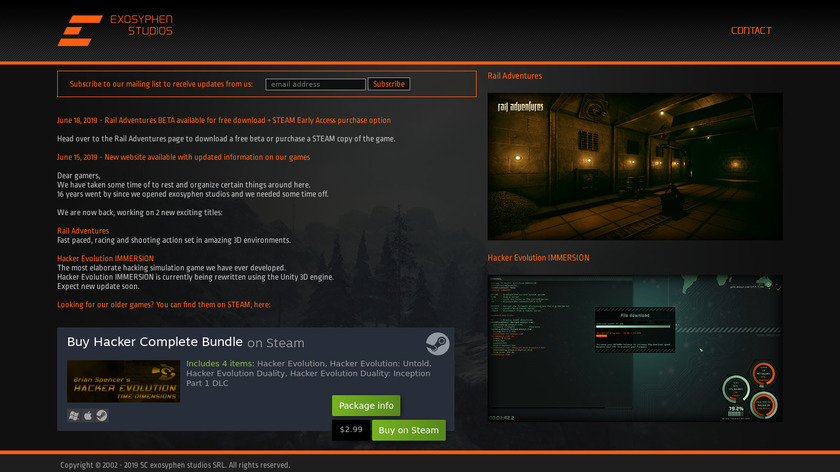This screenshot has height=472, width=840.
Task: Open the June 18 Rail Adventures BETA news
Action: (x=224, y=120)
